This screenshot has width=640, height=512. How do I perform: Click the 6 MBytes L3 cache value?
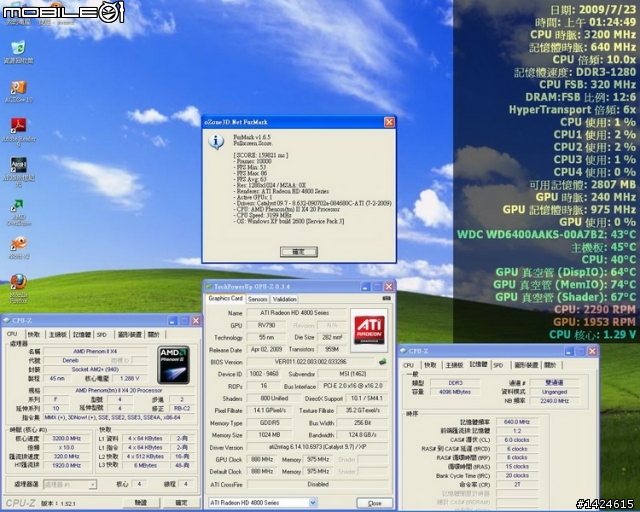click(145, 465)
